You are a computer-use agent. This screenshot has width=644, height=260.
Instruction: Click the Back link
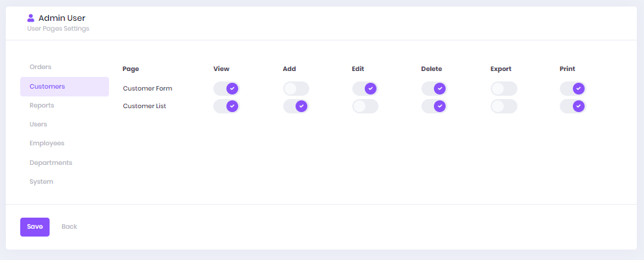[x=69, y=227]
